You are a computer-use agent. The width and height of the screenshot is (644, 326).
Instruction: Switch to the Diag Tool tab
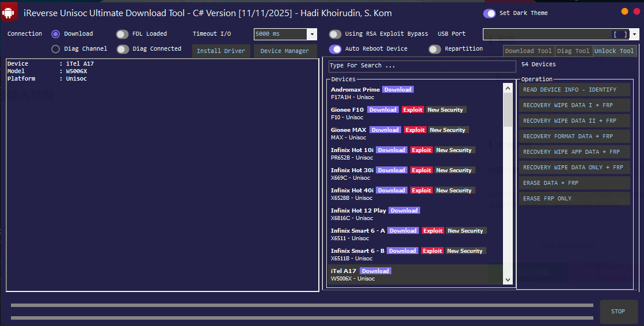(573, 51)
